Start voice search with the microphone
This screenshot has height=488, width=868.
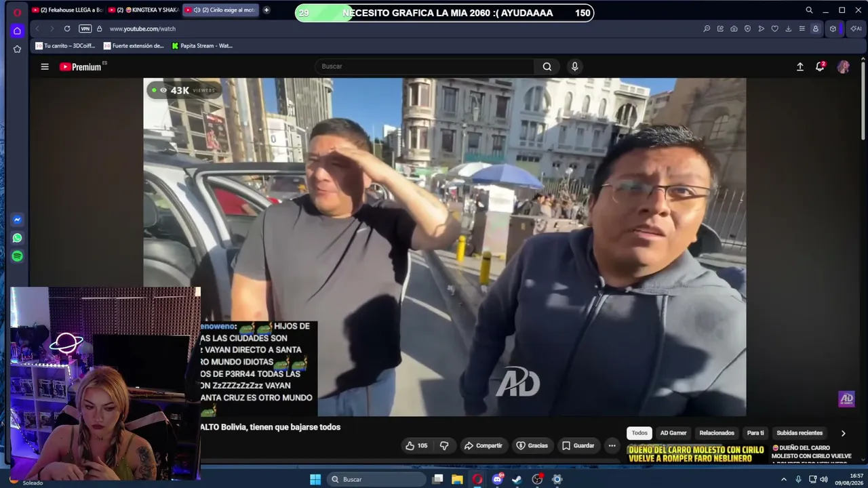574,66
